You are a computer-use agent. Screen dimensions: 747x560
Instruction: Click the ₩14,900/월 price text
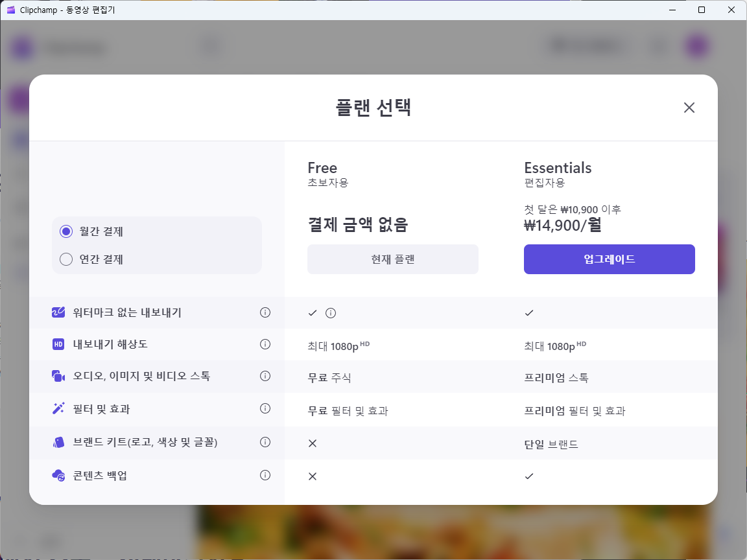click(563, 225)
